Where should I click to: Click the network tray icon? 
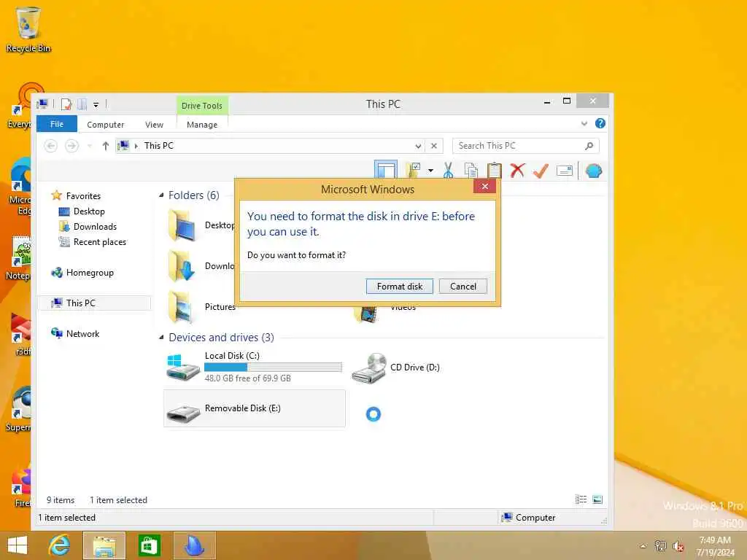click(660, 546)
